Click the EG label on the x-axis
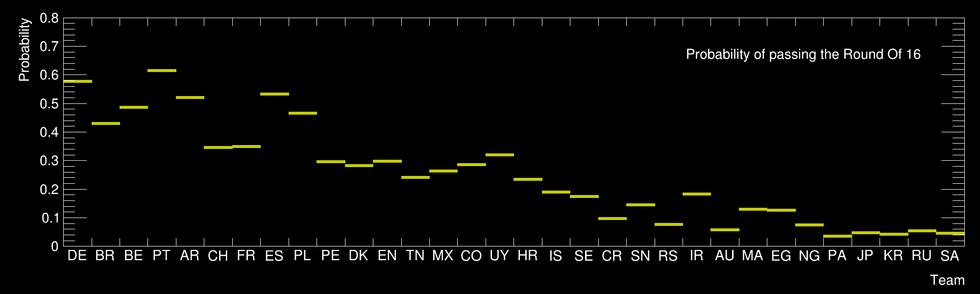This screenshot has width=980, height=294. click(781, 256)
